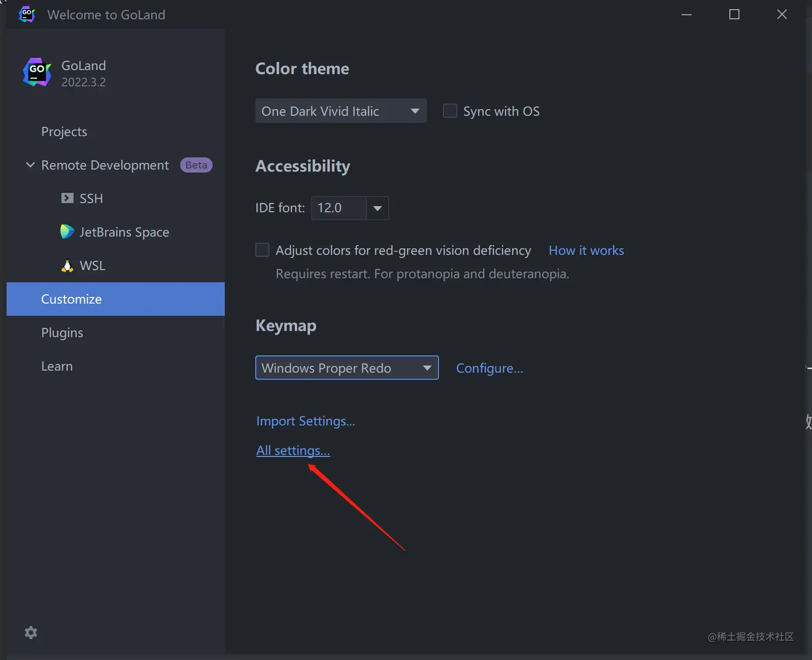Toggle red-green vision deficiency color adjustment
The width and height of the screenshot is (812, 660).
[x=263, y=250]
